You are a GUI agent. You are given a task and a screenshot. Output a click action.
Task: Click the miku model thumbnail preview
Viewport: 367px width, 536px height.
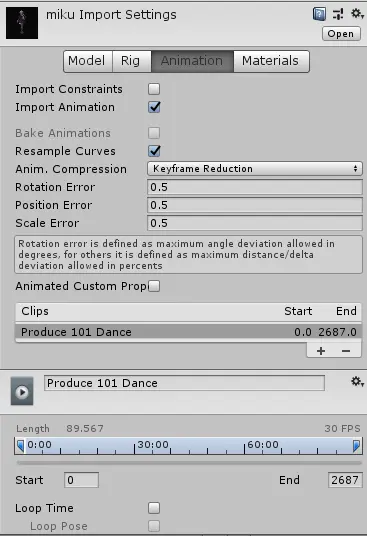coord(22,23)
